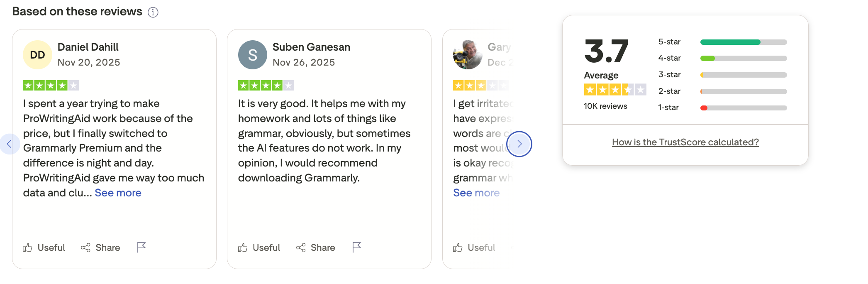Expand Daniel Dahill's review with See more

click(118, 193)
